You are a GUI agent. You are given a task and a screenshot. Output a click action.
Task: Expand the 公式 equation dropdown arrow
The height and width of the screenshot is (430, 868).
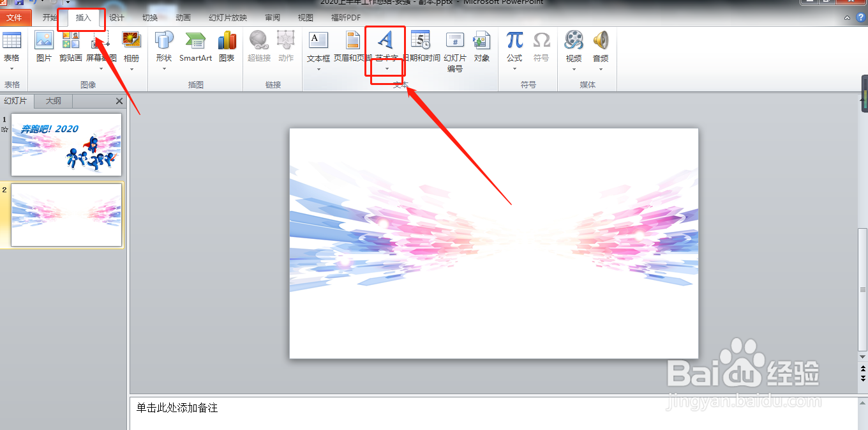coord(514,69)
